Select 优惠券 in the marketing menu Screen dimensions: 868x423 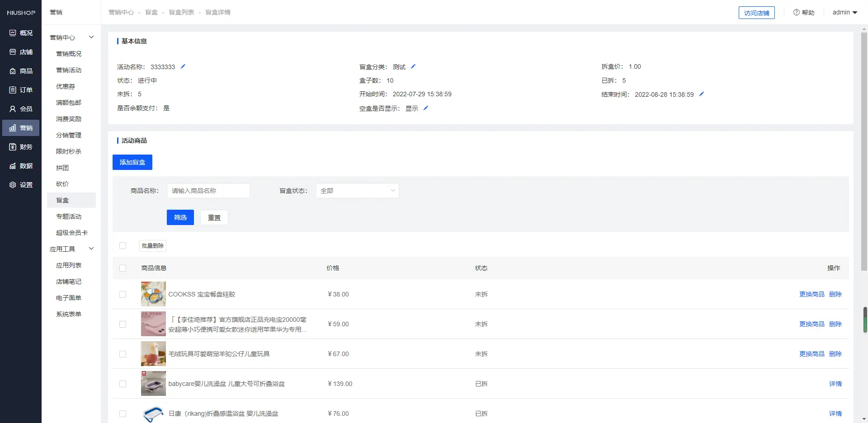(x=66, y=86)
